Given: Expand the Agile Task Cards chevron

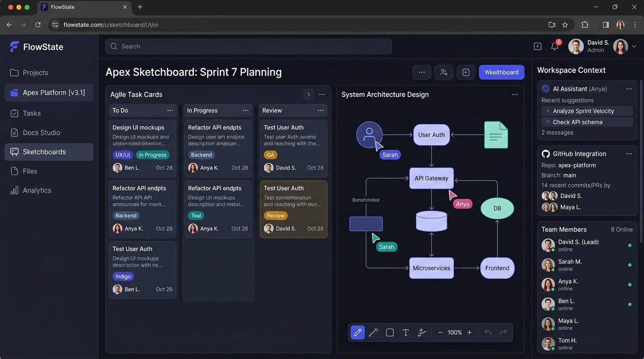Looking at the screenshot, I should pyautogui.click(x=308, y=94).
